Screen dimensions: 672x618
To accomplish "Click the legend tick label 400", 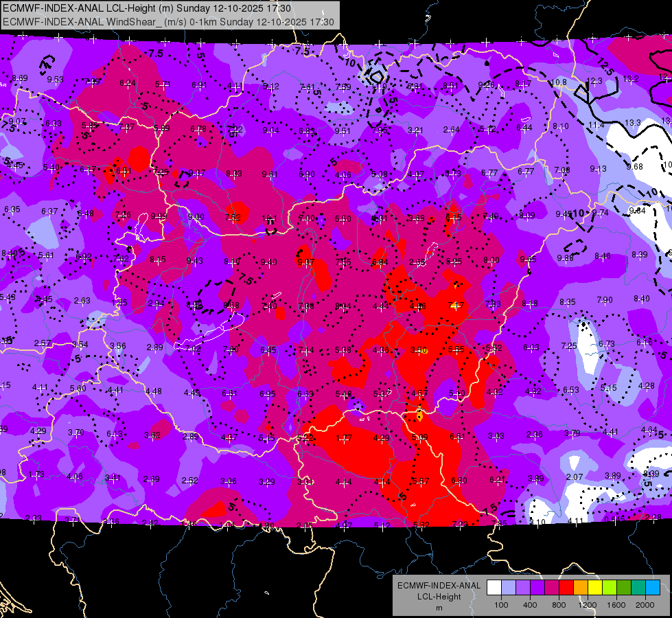I will pos(530,605).
